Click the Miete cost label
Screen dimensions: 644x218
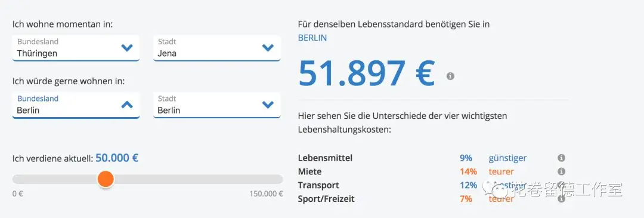click(x=309, y=171)
